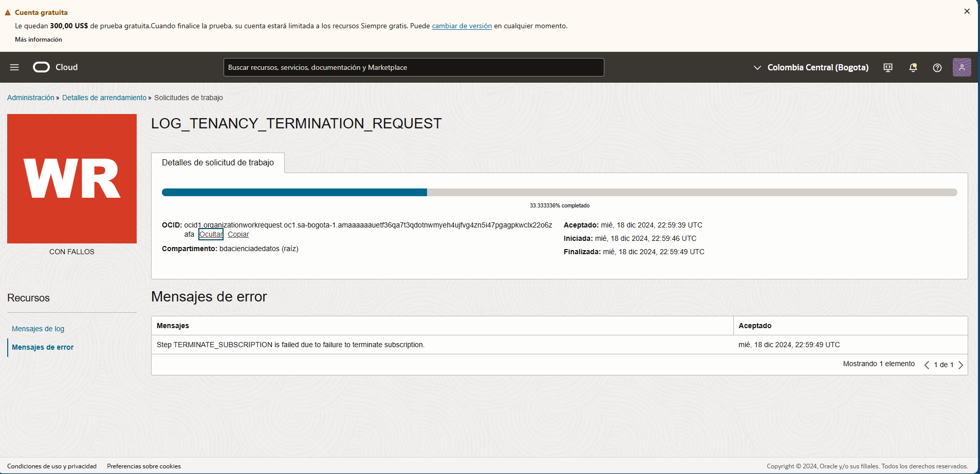980x474 pixels.
Task: Open the help question mark icon
Action: [937, 68]
